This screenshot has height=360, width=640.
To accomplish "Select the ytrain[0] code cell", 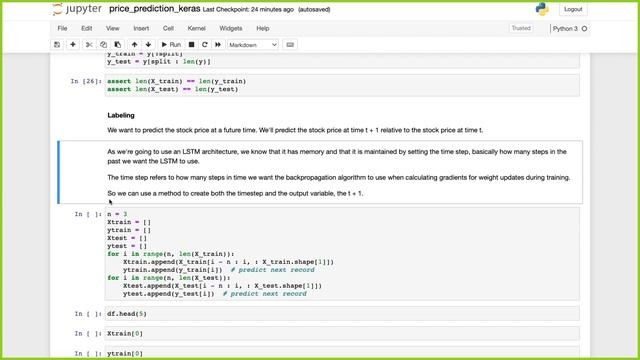I will click(342, 352).
